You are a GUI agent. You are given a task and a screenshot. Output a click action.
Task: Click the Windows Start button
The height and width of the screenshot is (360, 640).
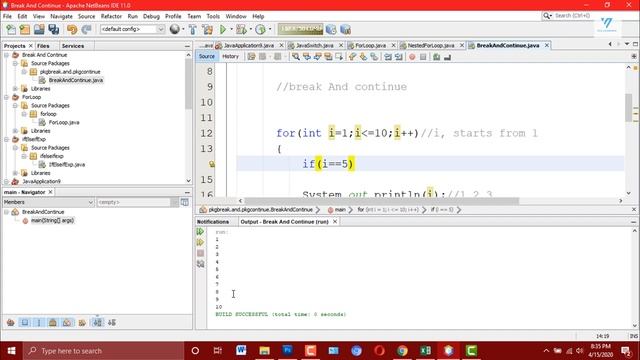tap(11, 351)
